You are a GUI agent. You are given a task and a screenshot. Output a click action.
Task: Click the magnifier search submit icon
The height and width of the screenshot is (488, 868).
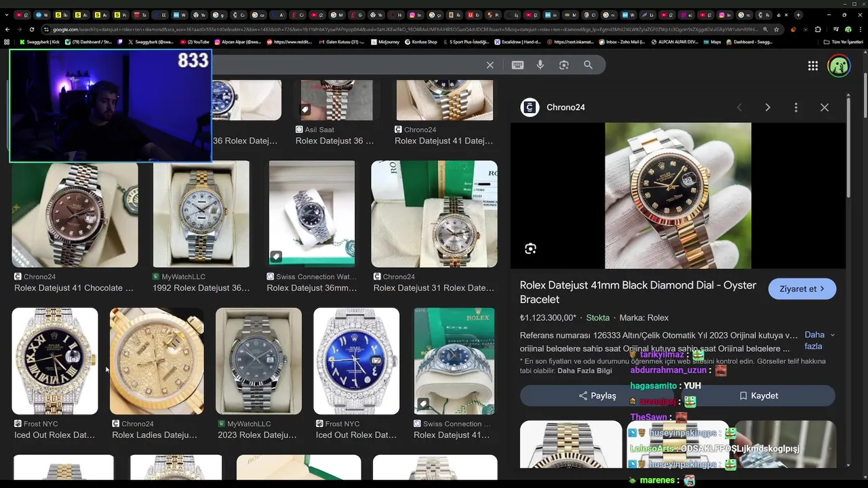pyautogui.click(x=588, y=65)
